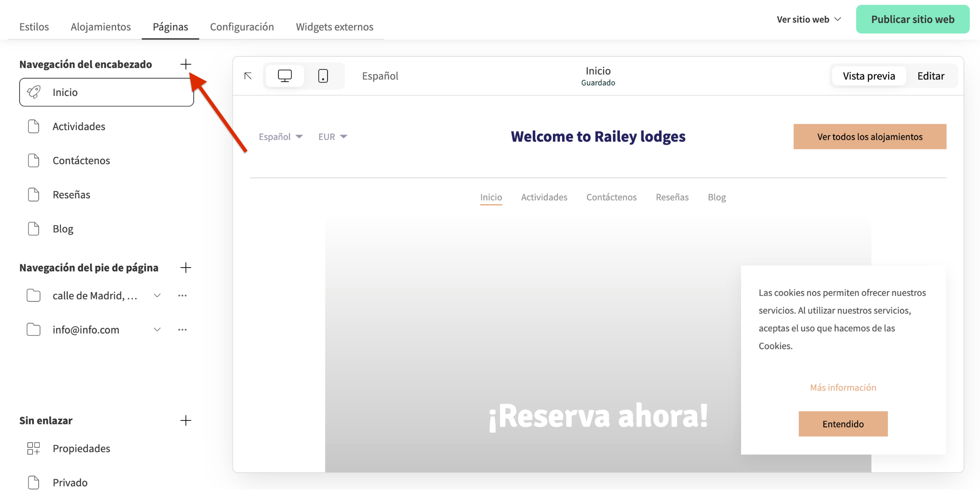The height and width of the screenshot is (496, 980).
Task: Switch to mobile preview icon
Action: [x=323, y=76]
